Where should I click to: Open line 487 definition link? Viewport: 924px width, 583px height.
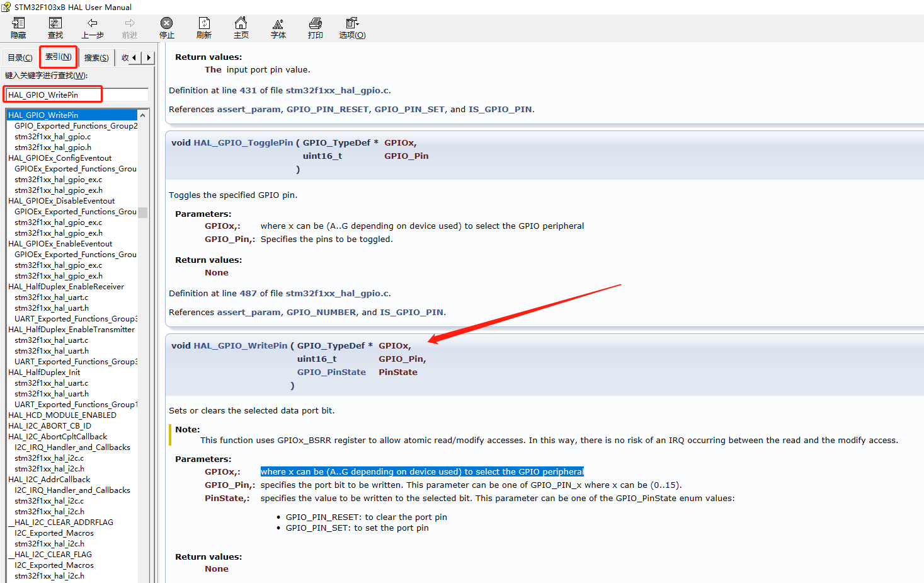pos(248,293)
